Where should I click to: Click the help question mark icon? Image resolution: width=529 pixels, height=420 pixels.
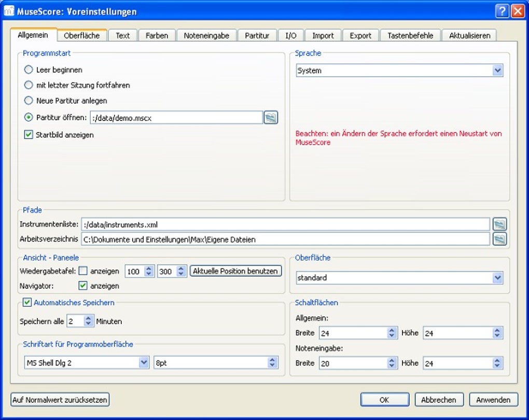coord(502,11)
